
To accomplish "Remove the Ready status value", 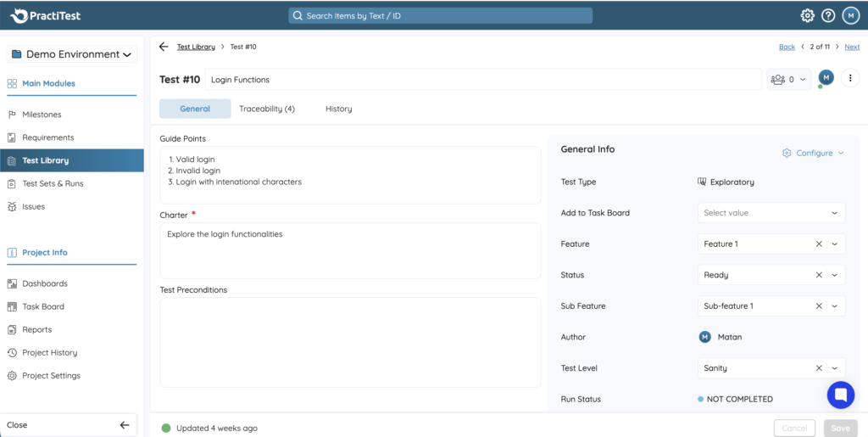I will tap(819, 275).
